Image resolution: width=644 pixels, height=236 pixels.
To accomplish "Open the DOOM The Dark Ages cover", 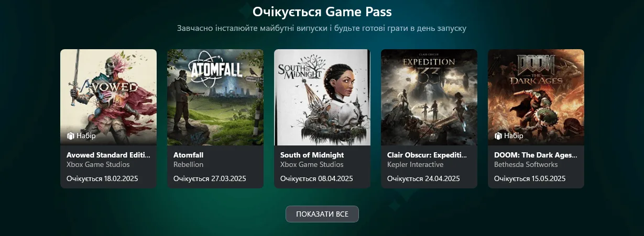I will pyautogui.click(x=536, y=97).
